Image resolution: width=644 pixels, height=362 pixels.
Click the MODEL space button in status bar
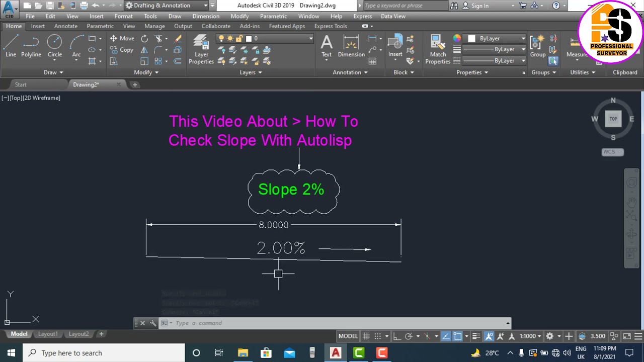click(x=348, y=336)
